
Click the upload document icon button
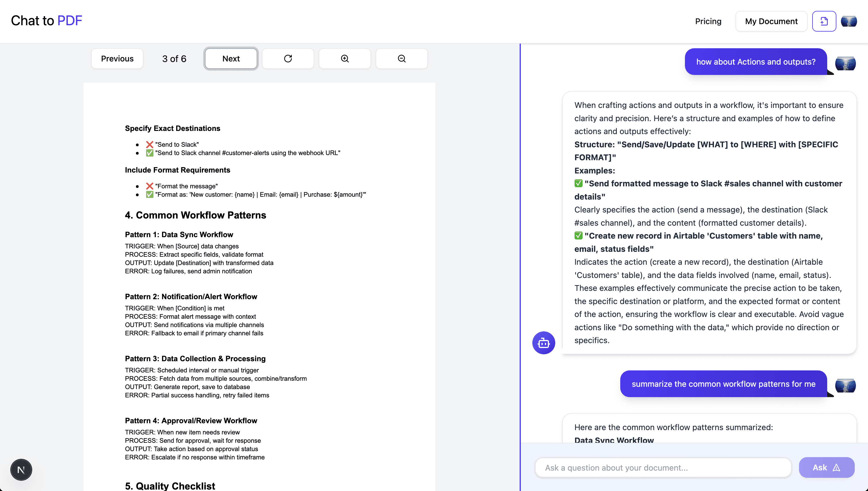pyautogui.click(x=824, y=21)
